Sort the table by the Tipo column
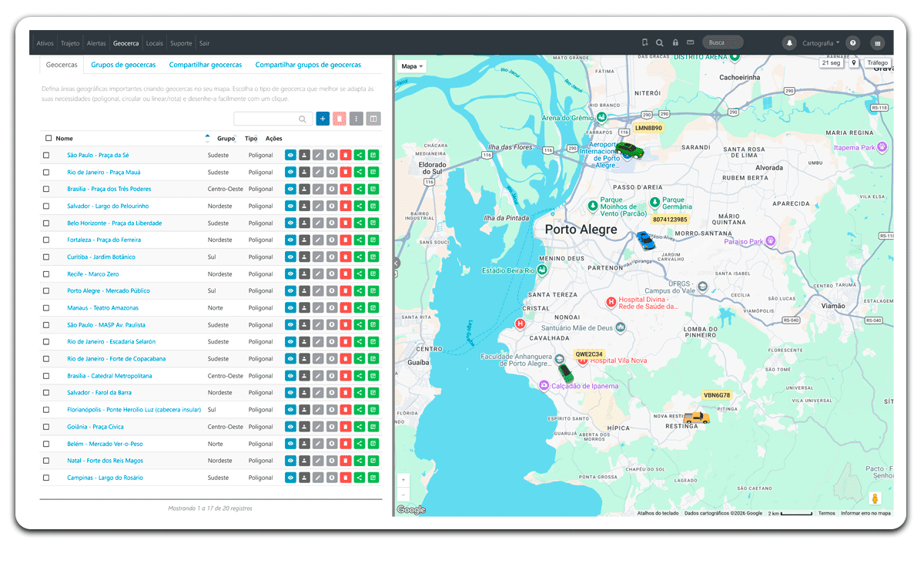Viewport: 924px width, 567px height. (x=251, y=139)
